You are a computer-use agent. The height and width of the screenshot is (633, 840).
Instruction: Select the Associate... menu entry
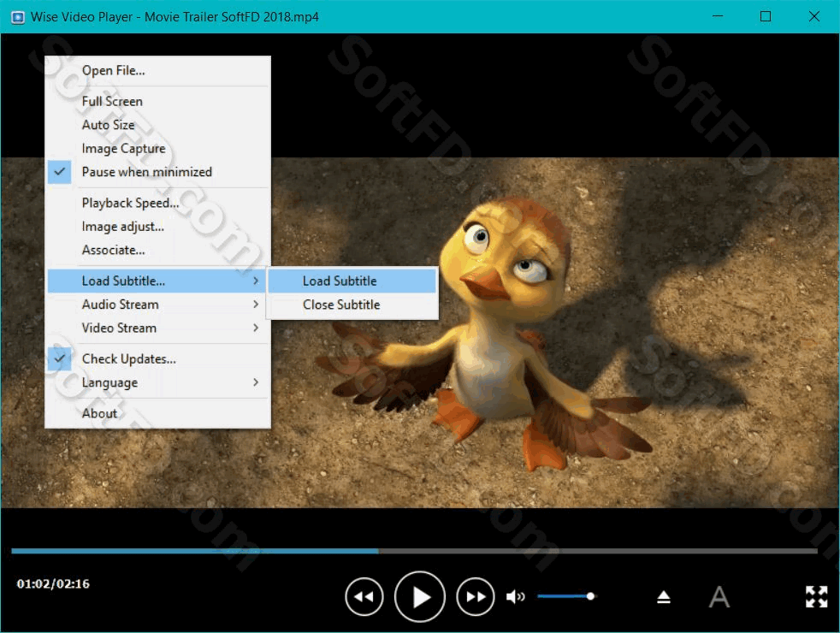point(158,250)
